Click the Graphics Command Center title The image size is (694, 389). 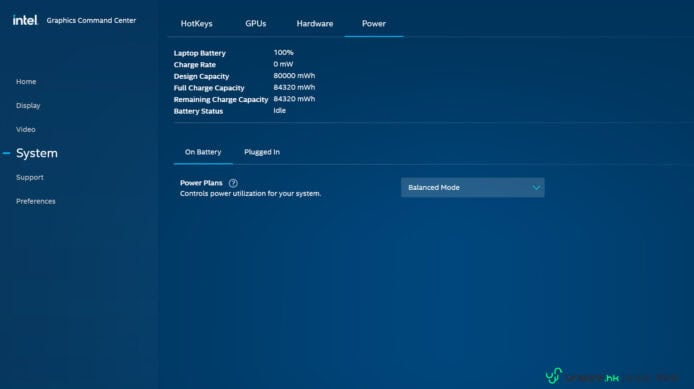pyautogui.click(x=91, y=20)
